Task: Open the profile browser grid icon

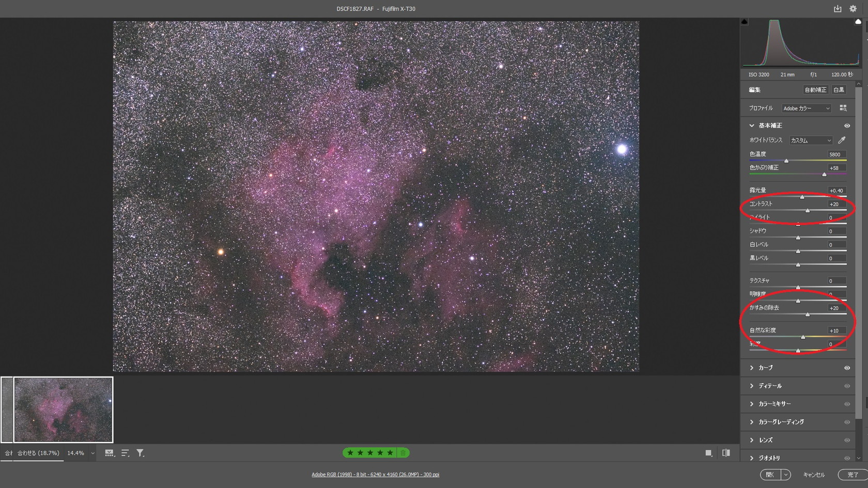Action: [843, 108]
